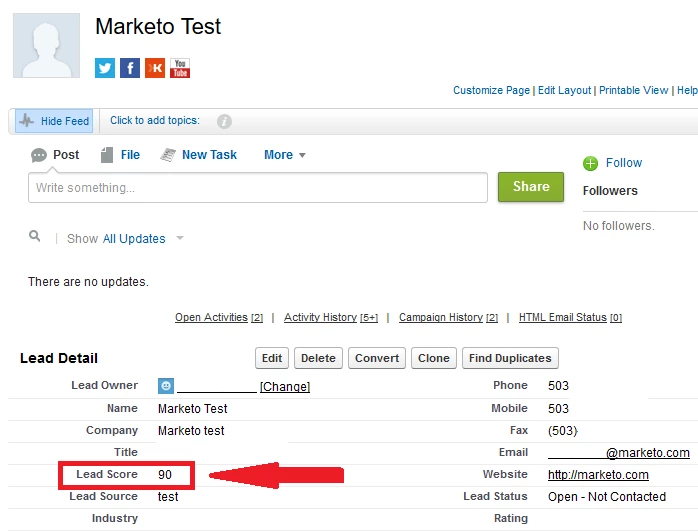Jump to Activity History related list
The image size is (698, 531).
point(331,317)
